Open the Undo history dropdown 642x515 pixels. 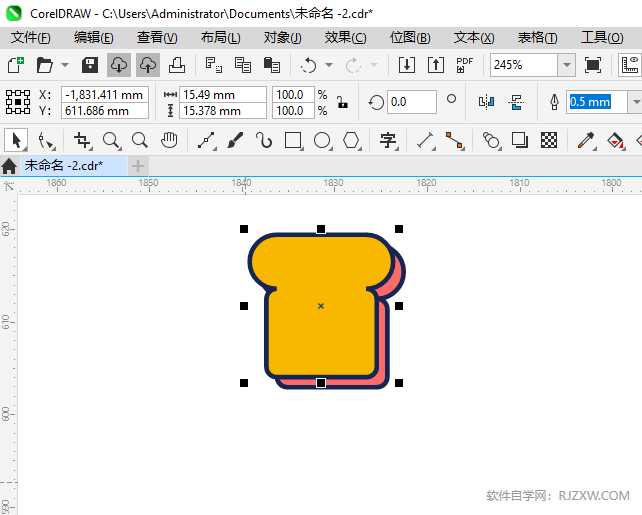[329, 65]
